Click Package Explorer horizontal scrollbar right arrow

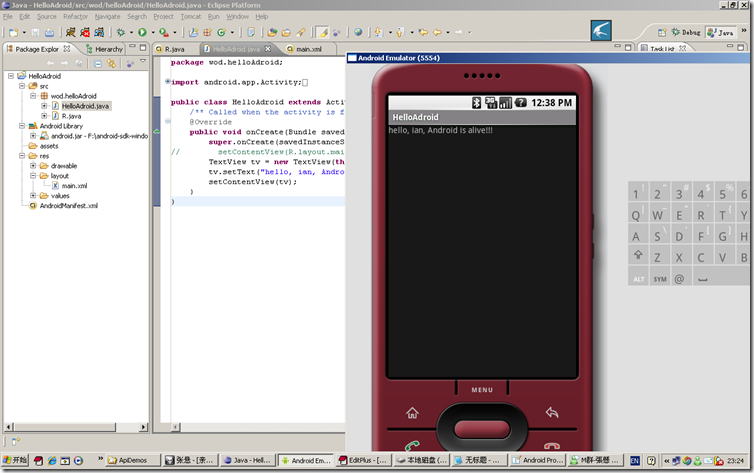(143, 426)
